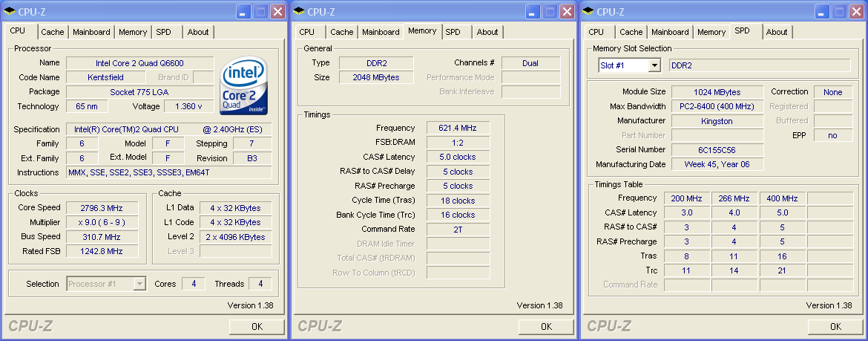Select Mainboard tab in the Memory window

[x=381, y=32]
